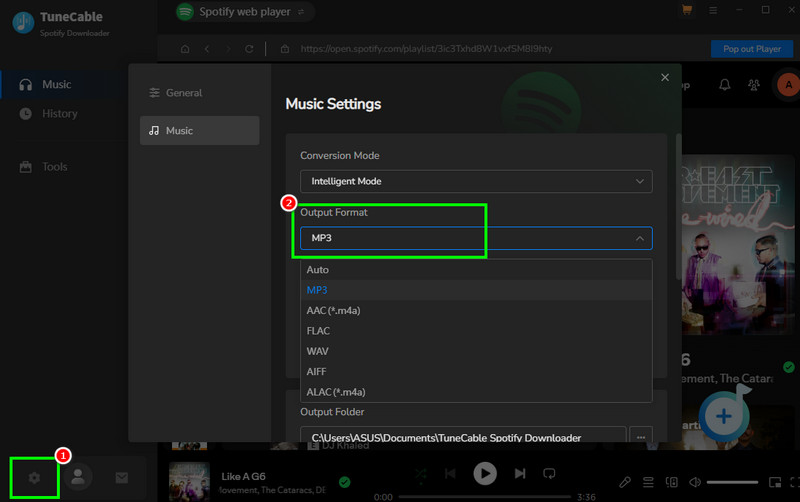
Task: Click the Output Folder path field
Action: [x=463, y=435]
